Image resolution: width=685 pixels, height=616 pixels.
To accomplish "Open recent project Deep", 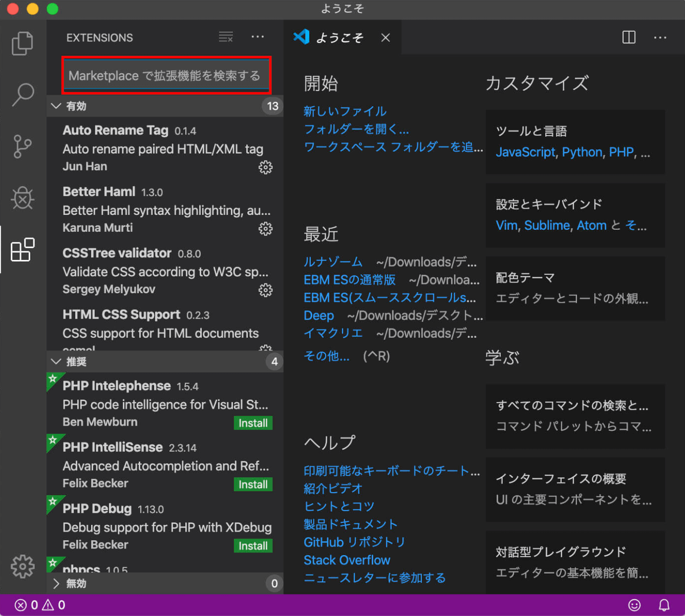I will point(318,316).
